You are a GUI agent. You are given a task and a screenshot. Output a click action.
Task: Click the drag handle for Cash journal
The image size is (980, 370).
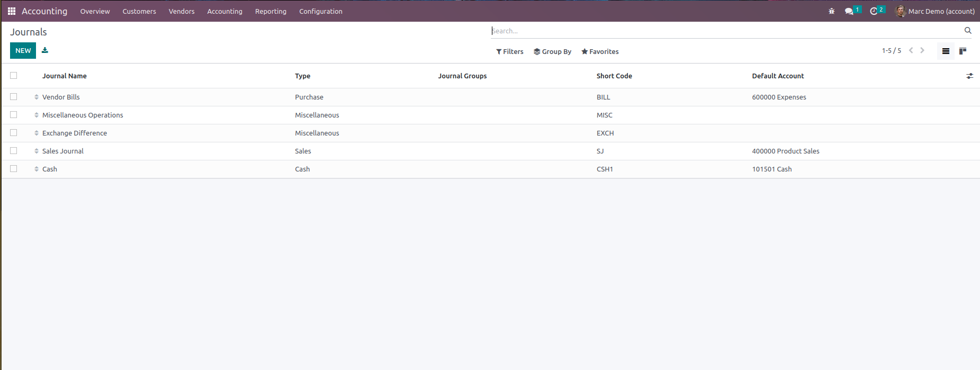click(37, 169)
